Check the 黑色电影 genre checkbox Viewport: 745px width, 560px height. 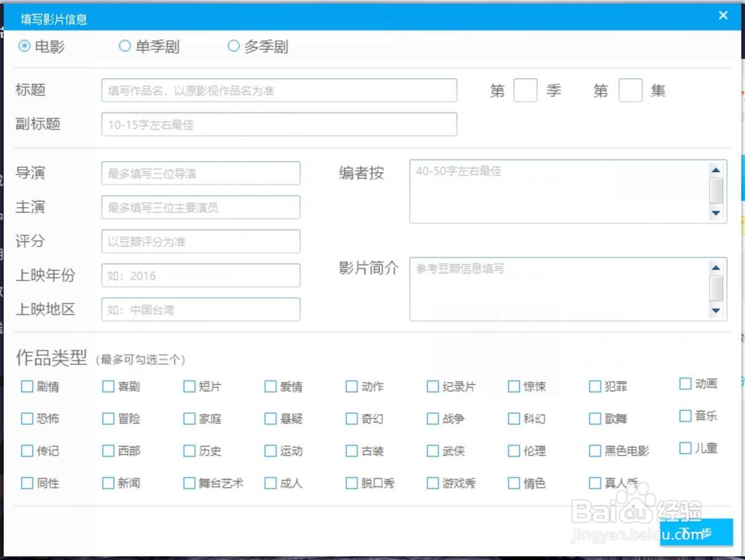click(x=595, y=451)
